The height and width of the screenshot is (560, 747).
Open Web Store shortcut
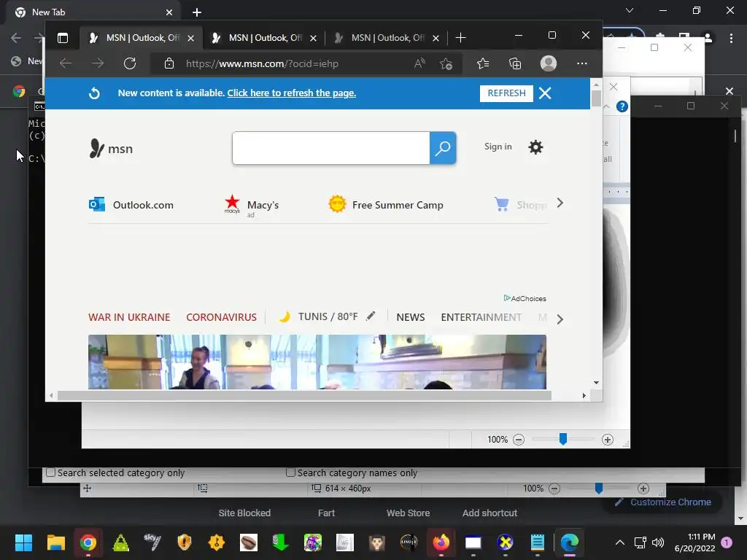[x=409, y=513]
